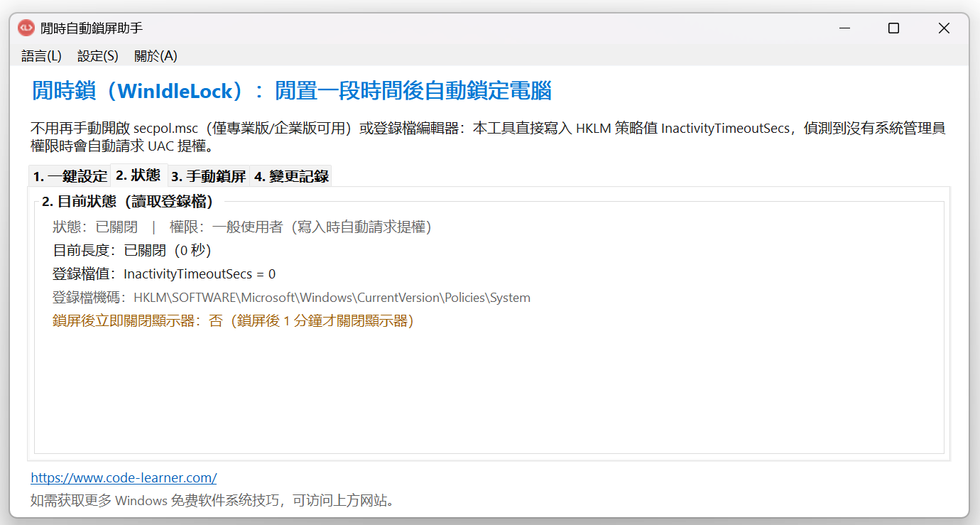
Task: Open the 語言(L) menu
Action: tap(41, 55)
